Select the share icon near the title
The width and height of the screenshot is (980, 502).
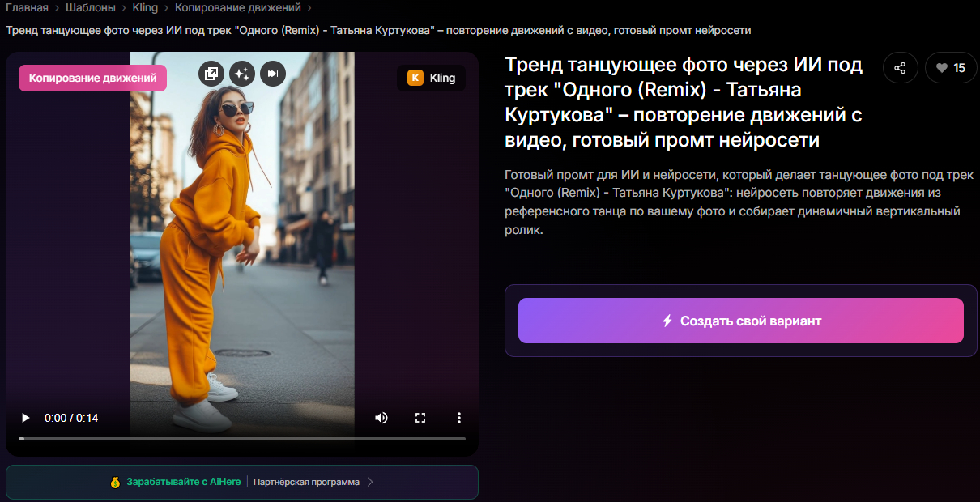coord(900,68)
